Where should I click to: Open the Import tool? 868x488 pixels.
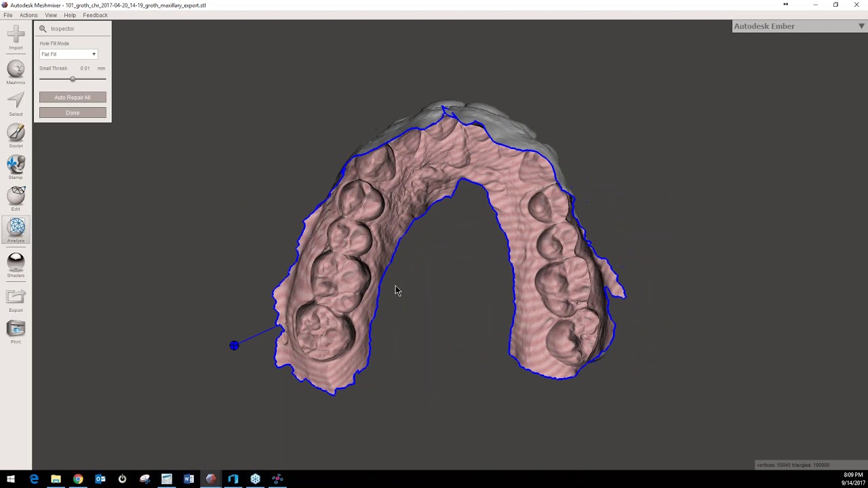click(x=16, y=36)
